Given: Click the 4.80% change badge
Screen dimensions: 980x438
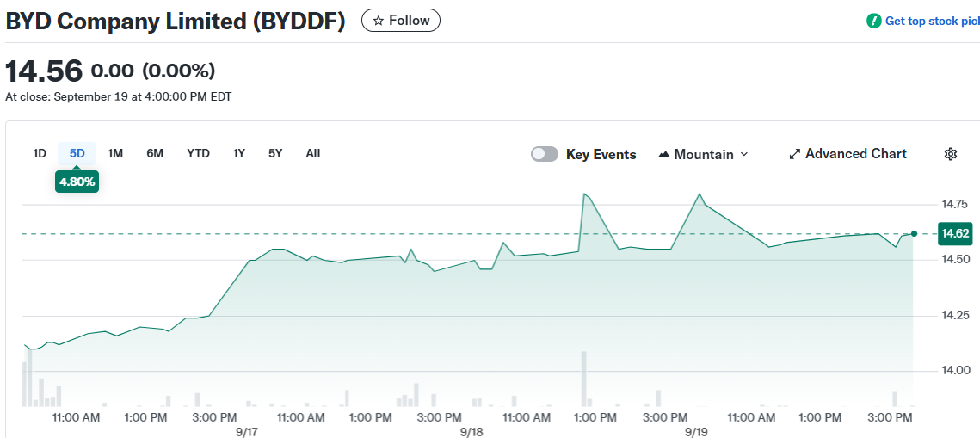Looking at the screenshot, I should [x=77, y=182].
